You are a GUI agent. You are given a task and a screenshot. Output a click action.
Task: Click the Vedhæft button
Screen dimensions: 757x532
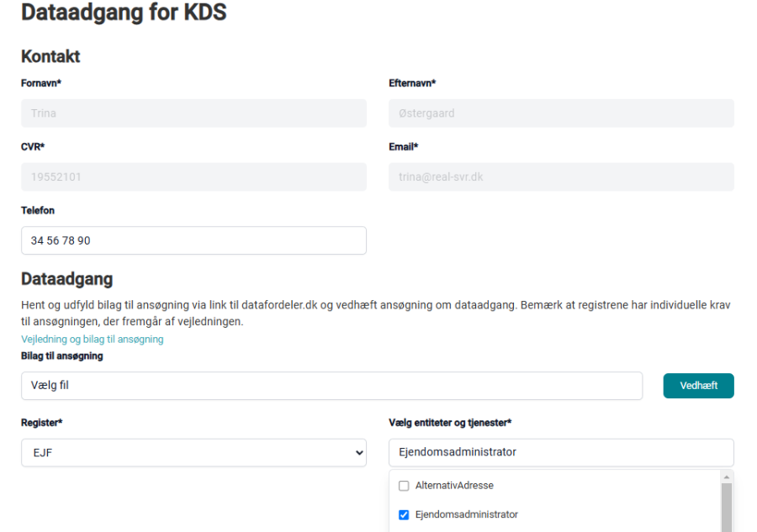click(698, 386)
